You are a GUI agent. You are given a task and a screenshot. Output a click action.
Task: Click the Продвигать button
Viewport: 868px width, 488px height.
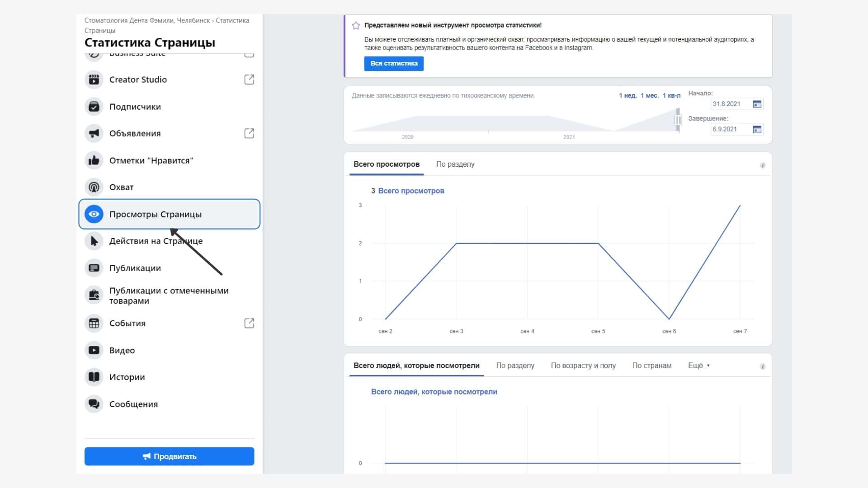(x=169, y=456)
